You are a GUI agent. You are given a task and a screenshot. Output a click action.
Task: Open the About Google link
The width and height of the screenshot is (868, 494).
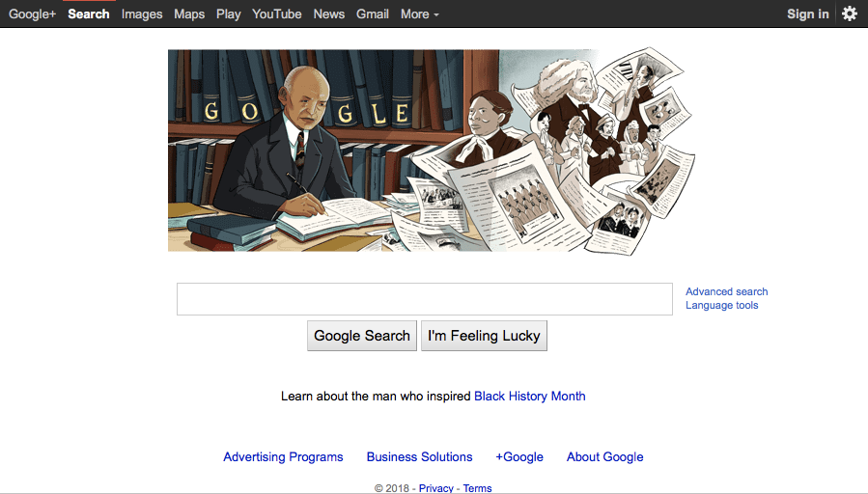[604, 457]
